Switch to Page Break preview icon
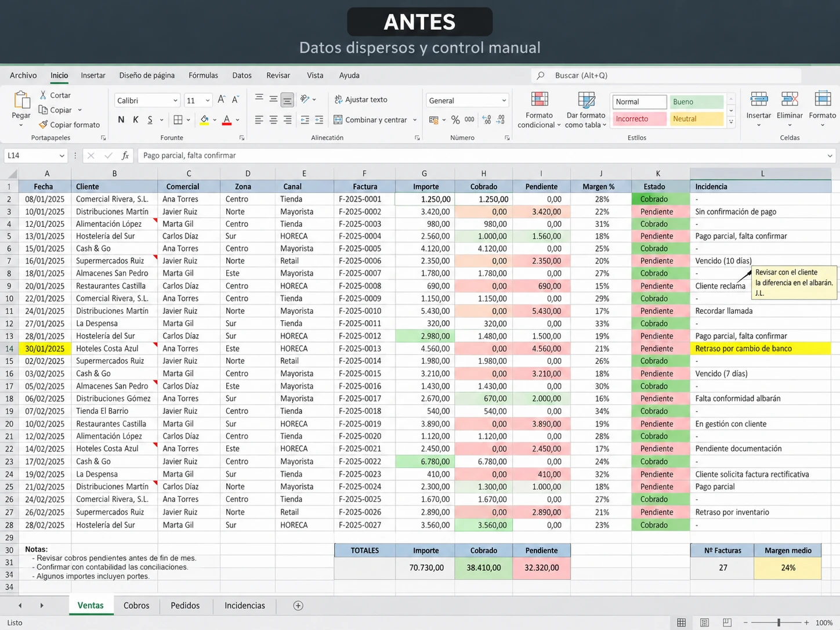This screenshot has width=840, height=630. [x=727, y=622]
